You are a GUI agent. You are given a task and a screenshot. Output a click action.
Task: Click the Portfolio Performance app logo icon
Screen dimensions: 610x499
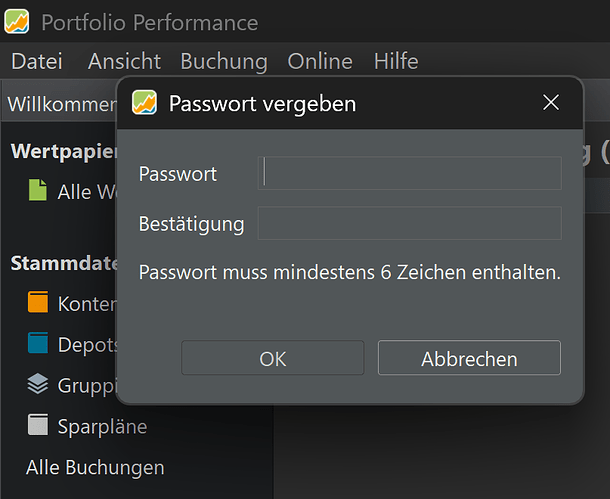click(17, 21)
